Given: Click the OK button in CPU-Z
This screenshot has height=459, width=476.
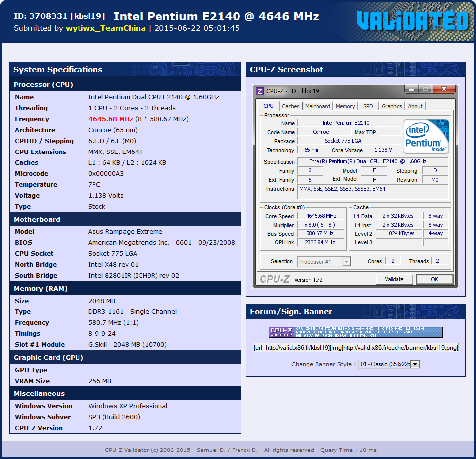Looking at the screenshot, I should point(434,279).
